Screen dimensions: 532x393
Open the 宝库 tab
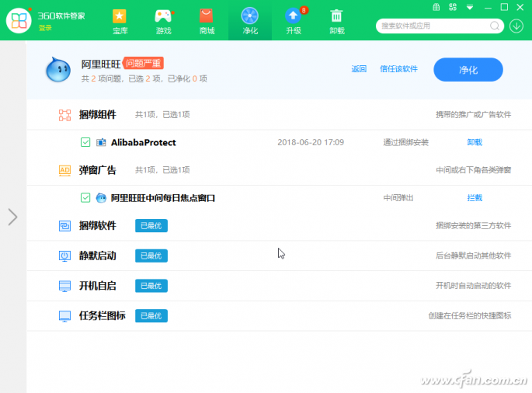(x=120, y=22)
